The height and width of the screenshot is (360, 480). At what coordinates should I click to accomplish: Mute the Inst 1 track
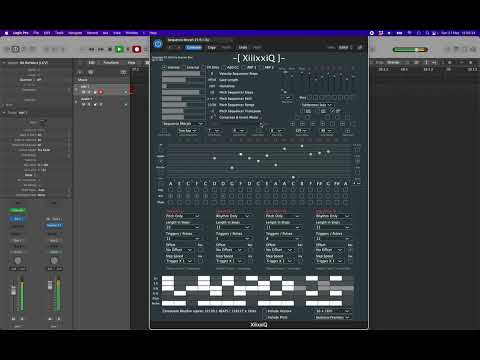click(x=83, y=92)
